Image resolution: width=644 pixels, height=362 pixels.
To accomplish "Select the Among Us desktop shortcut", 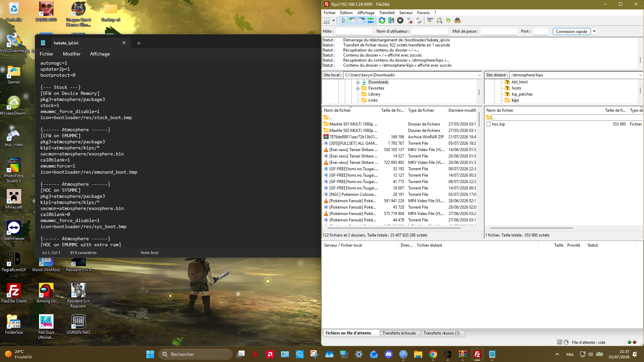I will click(46, 293).
